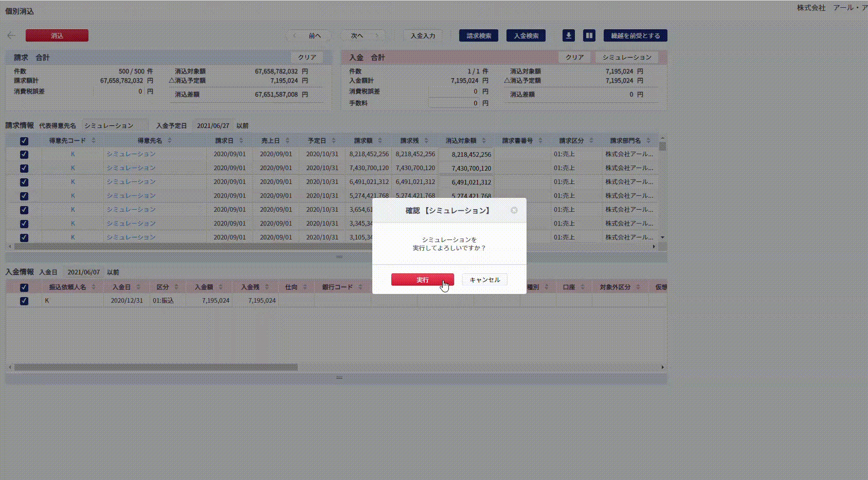Click the splitter handle below 請求情報 grid
The height and width of the screenshot is (480, 868).
(339, 256)
